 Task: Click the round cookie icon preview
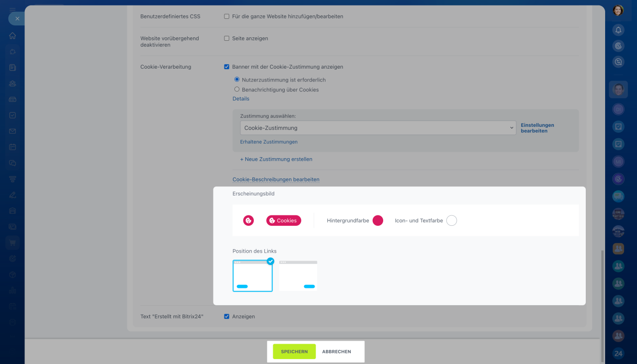(248, 220)
